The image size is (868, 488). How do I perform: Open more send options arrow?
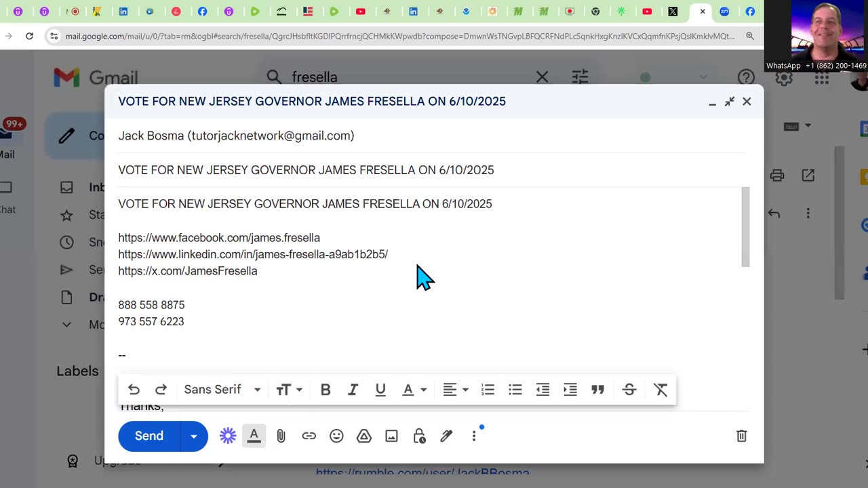(194, 436)
